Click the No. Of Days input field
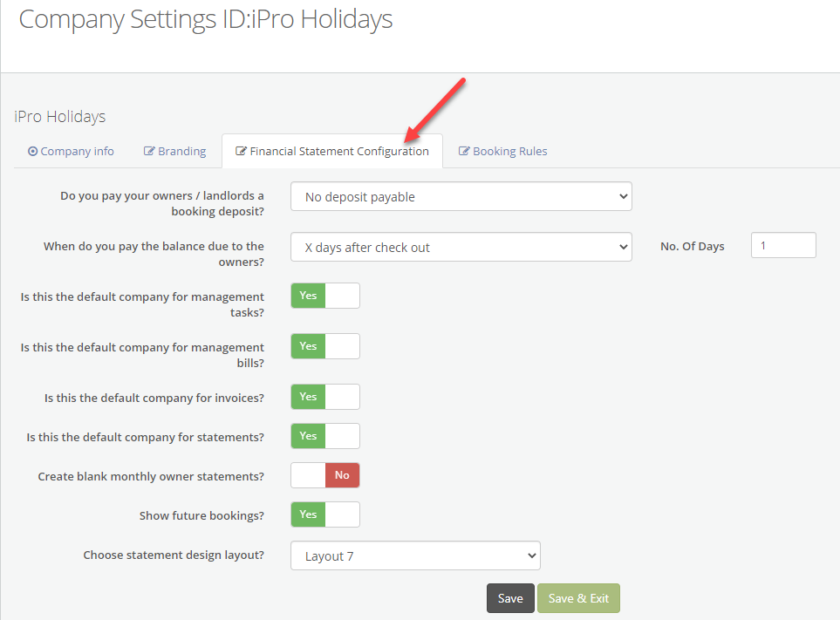Image resolution: width=840 pixels, height=620 pixels. [x=783, y=245]
